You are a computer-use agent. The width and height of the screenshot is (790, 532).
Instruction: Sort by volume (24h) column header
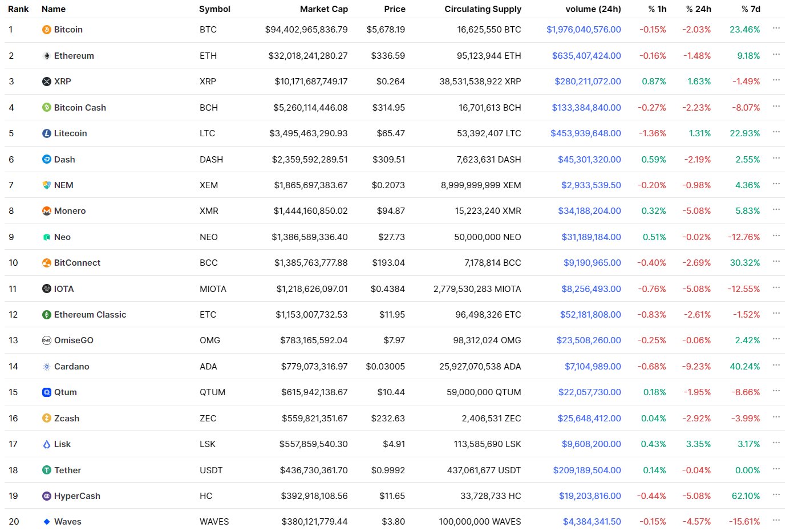pyautogui.click(x=593, y=9)
